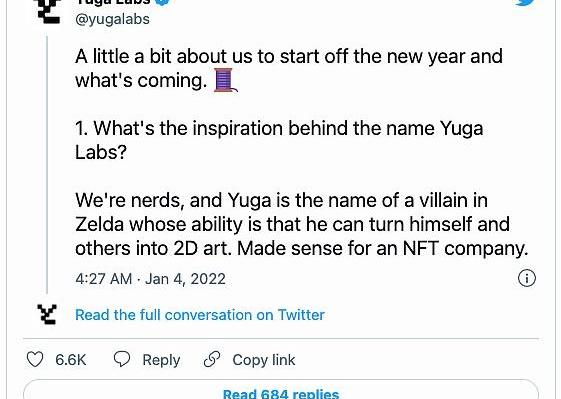Click the Reply text label
Image resolution: width=561 pixels, height=399 pixels.
pos(161,360)
